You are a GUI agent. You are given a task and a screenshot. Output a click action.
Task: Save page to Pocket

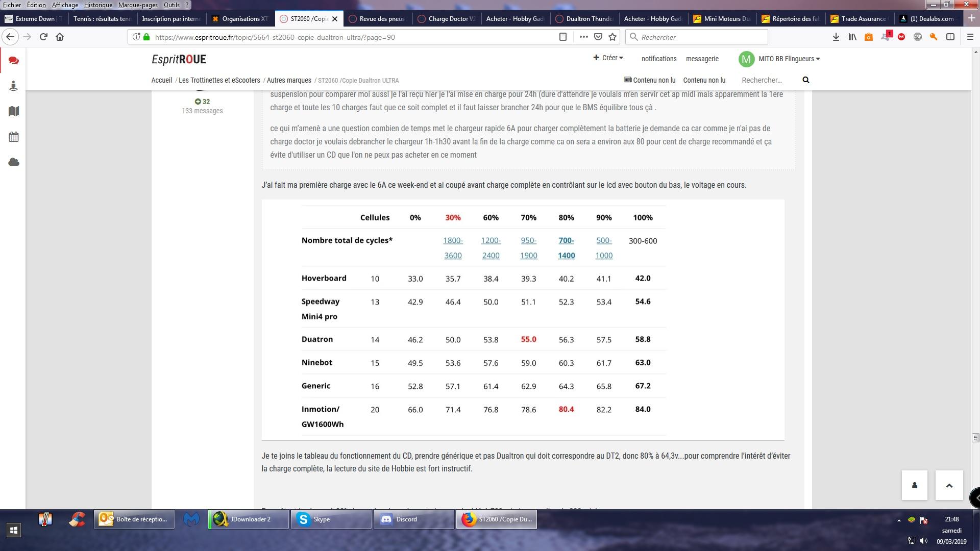(598, 37)
